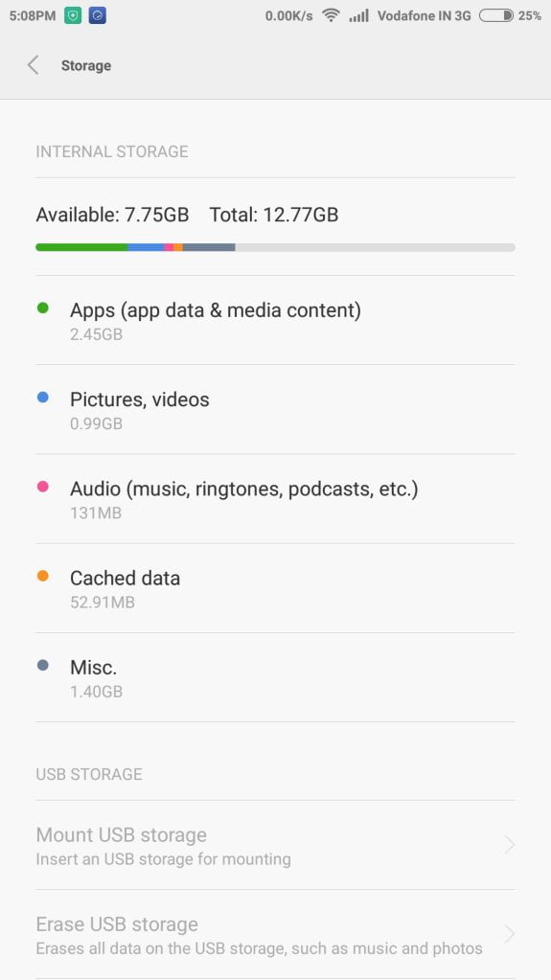Image resolution: width=551 pixels, height=980 pixels.
Task: Tap the blue clock icon in status bar
Action: click(97, 15)
